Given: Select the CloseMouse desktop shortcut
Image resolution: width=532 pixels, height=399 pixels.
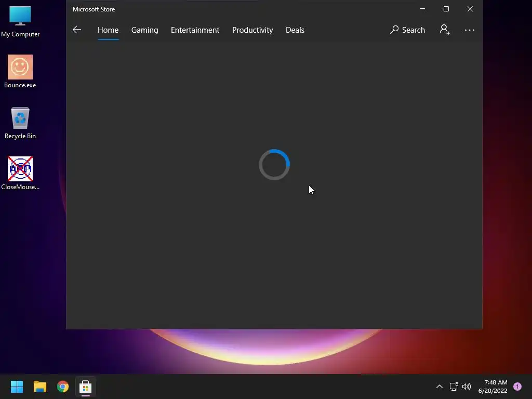Looking at the screenshot, I should pos(20,173).
